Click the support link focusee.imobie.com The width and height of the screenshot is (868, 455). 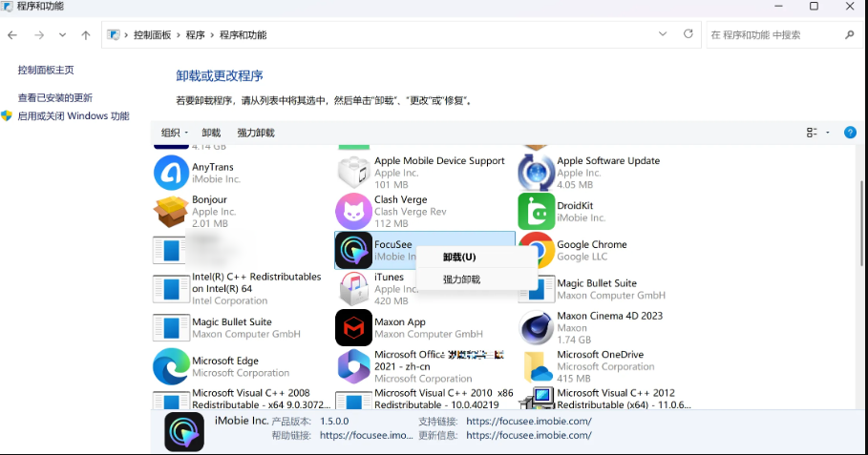(x=529, y=422)
